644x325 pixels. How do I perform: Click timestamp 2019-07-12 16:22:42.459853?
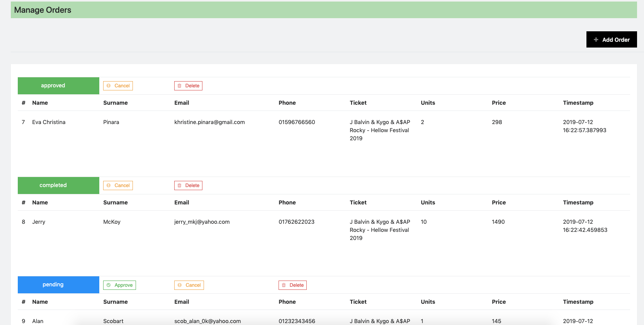[x=585, y=226]
